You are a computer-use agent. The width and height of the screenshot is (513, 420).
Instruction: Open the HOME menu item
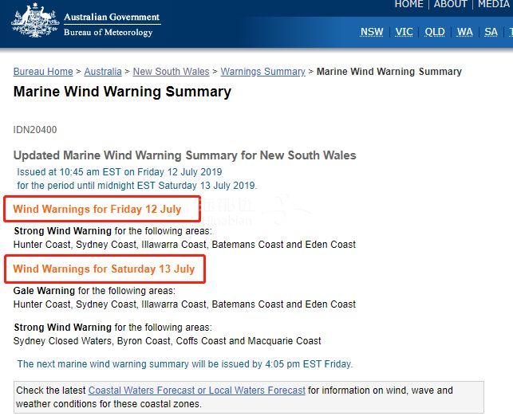[409, 4]
